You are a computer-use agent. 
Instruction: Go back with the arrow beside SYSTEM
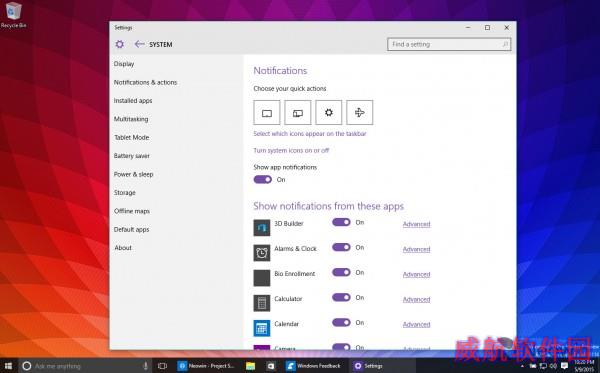(x=139, y=44)
